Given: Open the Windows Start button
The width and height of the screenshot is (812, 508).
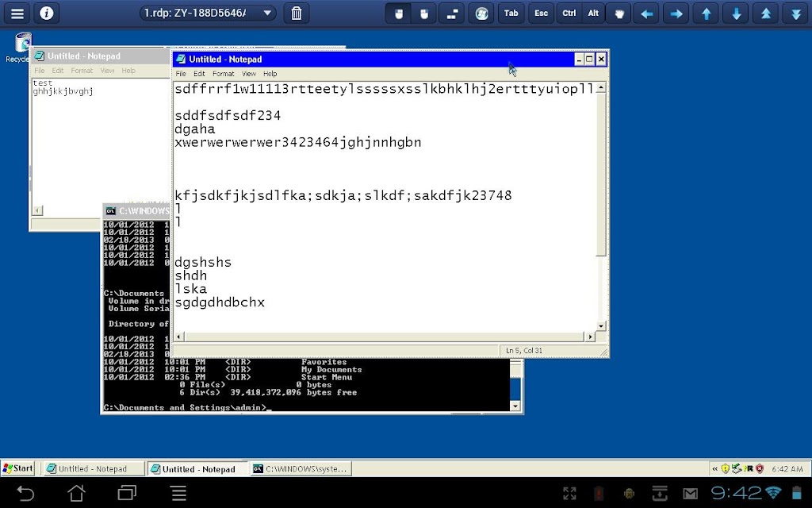Looking at the screenshot, I should point(18,468).
